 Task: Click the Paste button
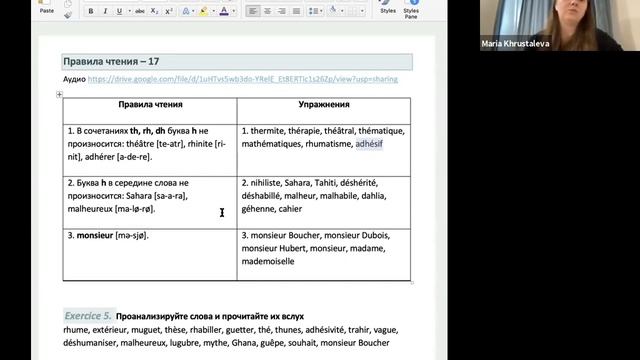coord(47,7)
